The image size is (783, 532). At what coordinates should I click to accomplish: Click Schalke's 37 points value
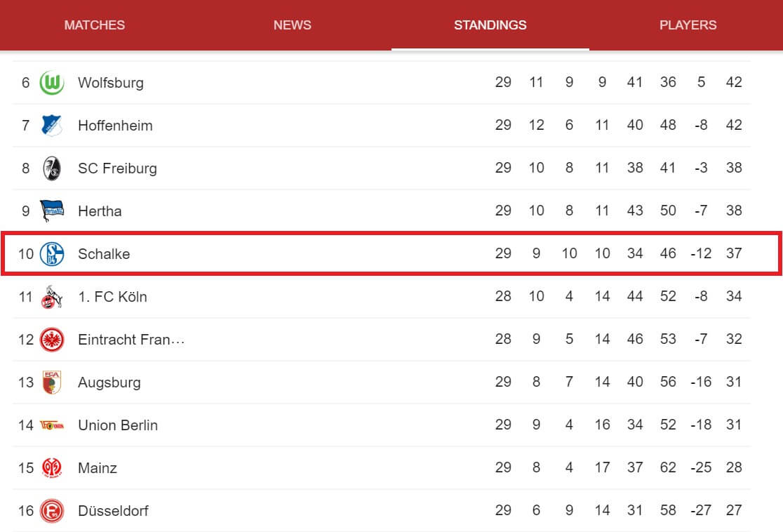[734, 253]
